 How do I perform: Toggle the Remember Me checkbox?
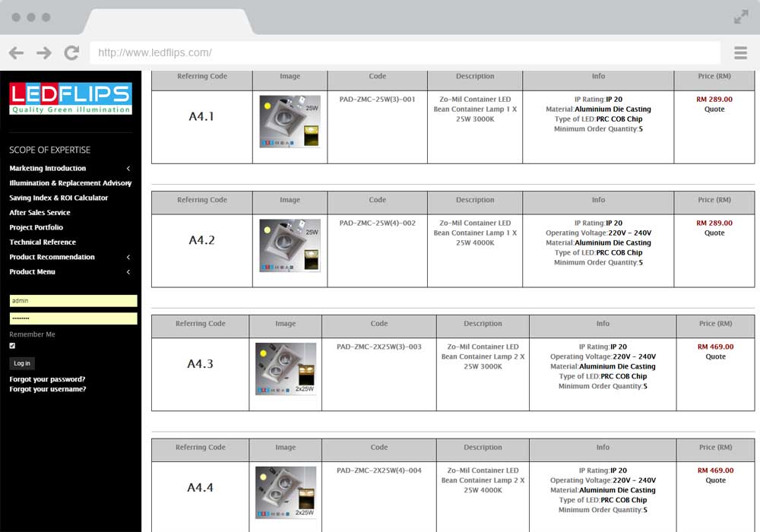12,346
